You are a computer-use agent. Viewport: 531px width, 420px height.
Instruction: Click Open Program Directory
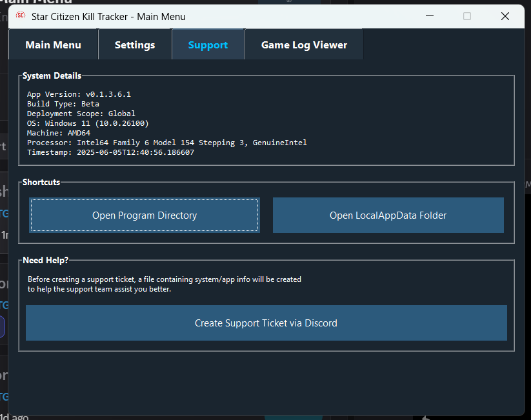[x=144, y=215]
